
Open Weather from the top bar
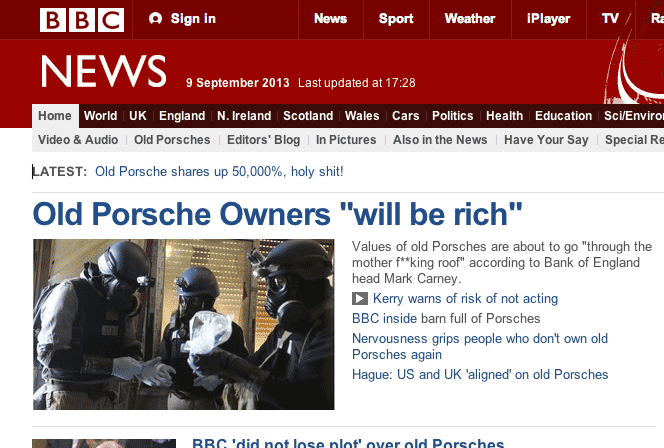[470, 19]
